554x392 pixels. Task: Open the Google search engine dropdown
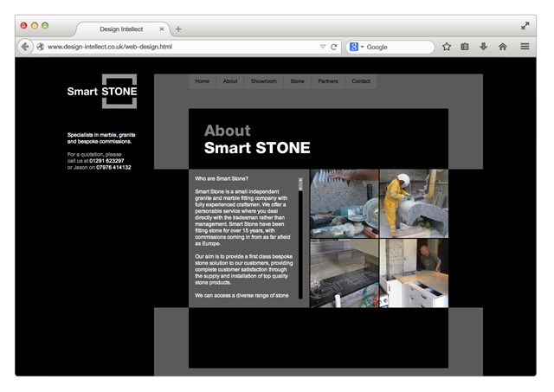pyautogui.click(x=358, y=47)
